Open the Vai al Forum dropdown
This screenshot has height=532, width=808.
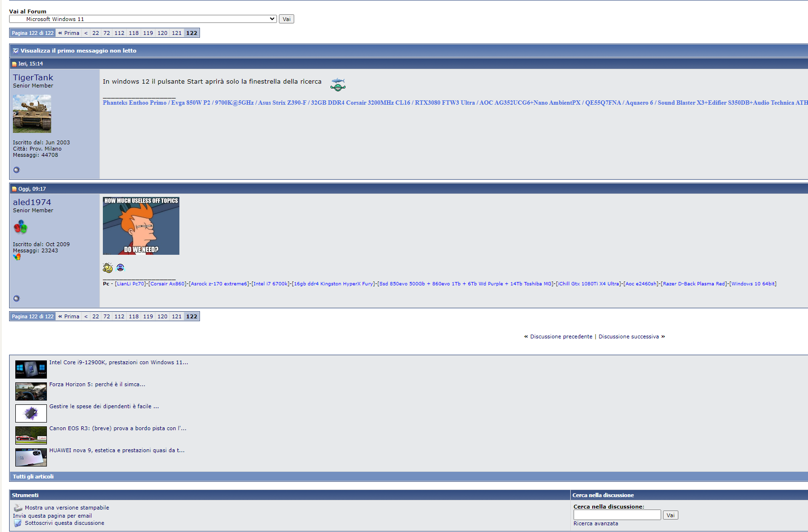143,19
